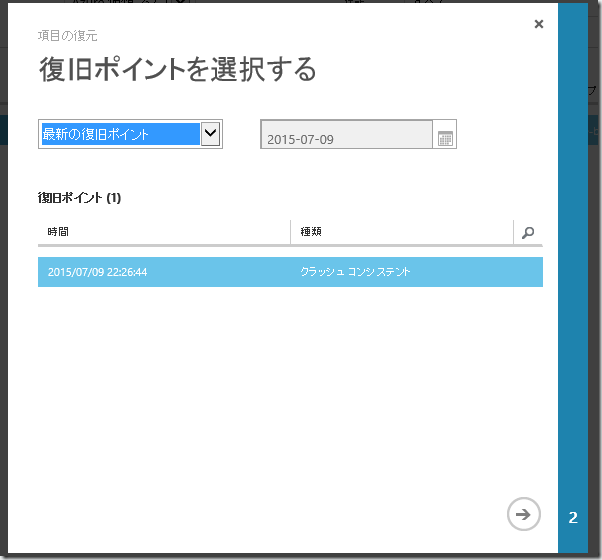Open the 最新の復旧ポイント dropdown
The height and width of the screenshot is (560, 602).
click(130, 134)
